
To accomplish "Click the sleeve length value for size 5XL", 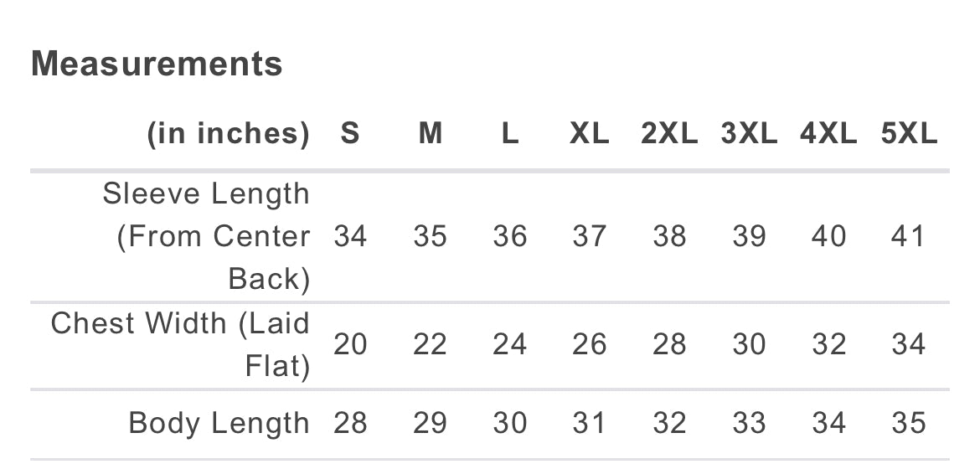I will coord(908,236).
